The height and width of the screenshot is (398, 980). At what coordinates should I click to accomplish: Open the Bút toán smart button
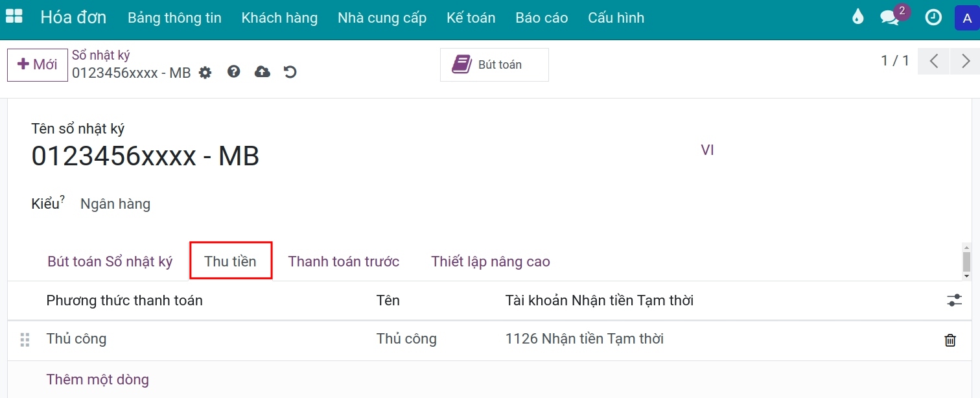click(494, 64)
